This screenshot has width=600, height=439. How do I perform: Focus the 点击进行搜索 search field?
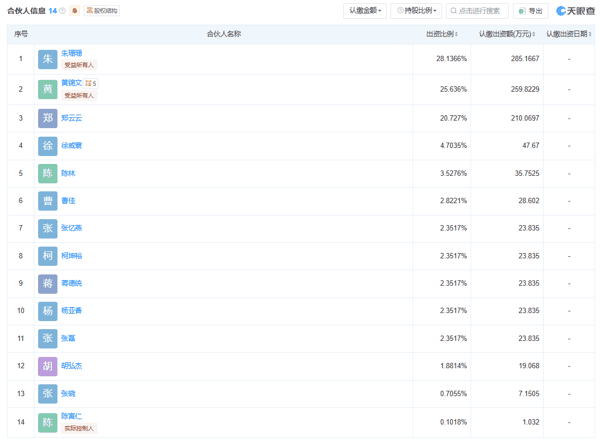[x=477, y=11]
